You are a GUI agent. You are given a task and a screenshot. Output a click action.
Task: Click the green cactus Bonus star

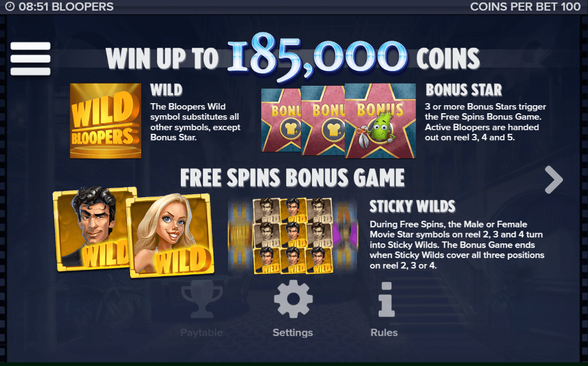(x=380, y=121)
